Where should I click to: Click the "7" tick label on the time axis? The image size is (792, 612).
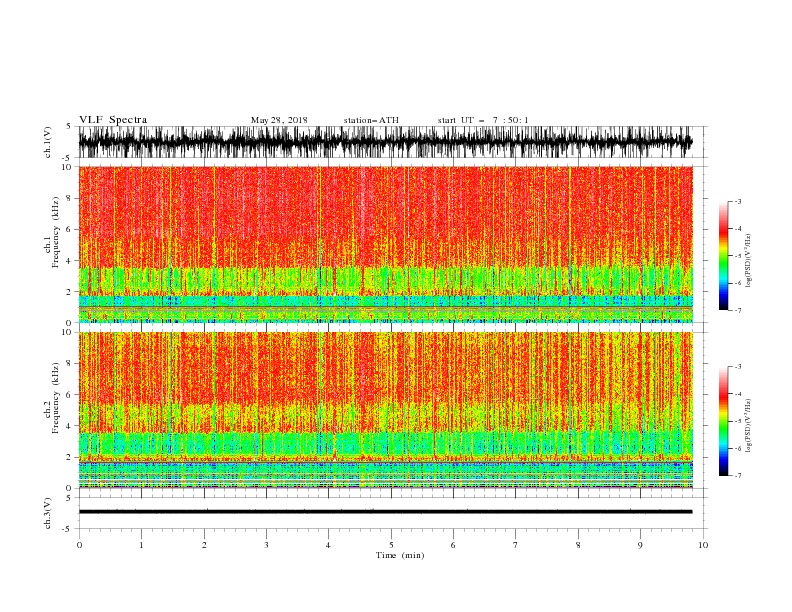pos(516,545)
